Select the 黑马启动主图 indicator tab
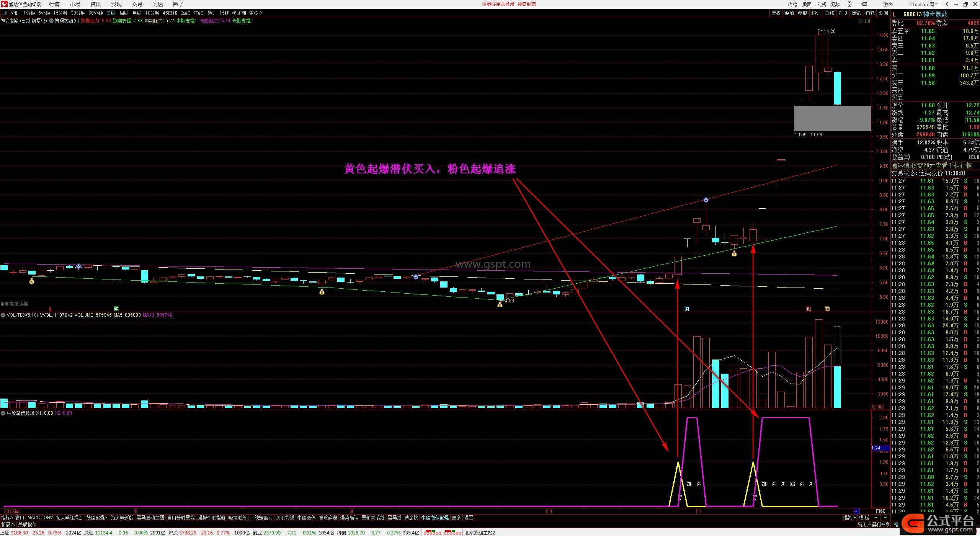Image resolution: width=980 pixels, height=536 pixels. [x=150, y=518]
